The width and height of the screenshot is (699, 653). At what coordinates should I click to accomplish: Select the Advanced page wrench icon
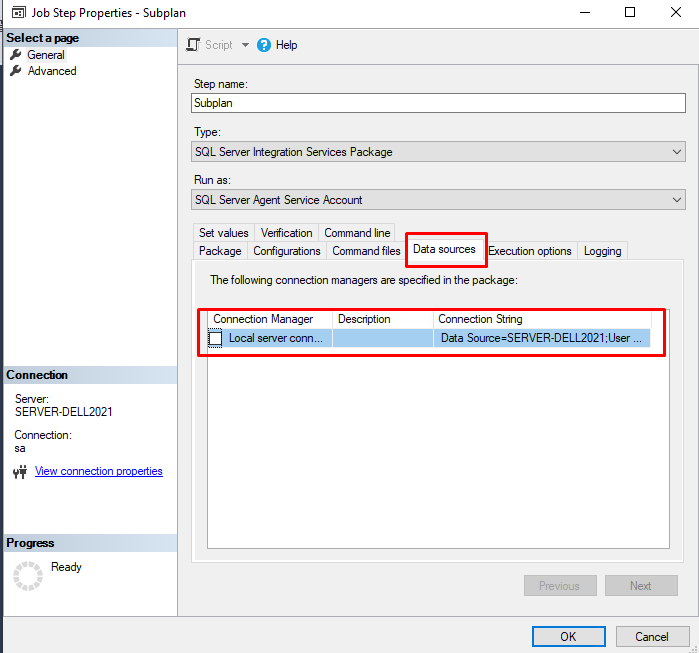(16, 71)
